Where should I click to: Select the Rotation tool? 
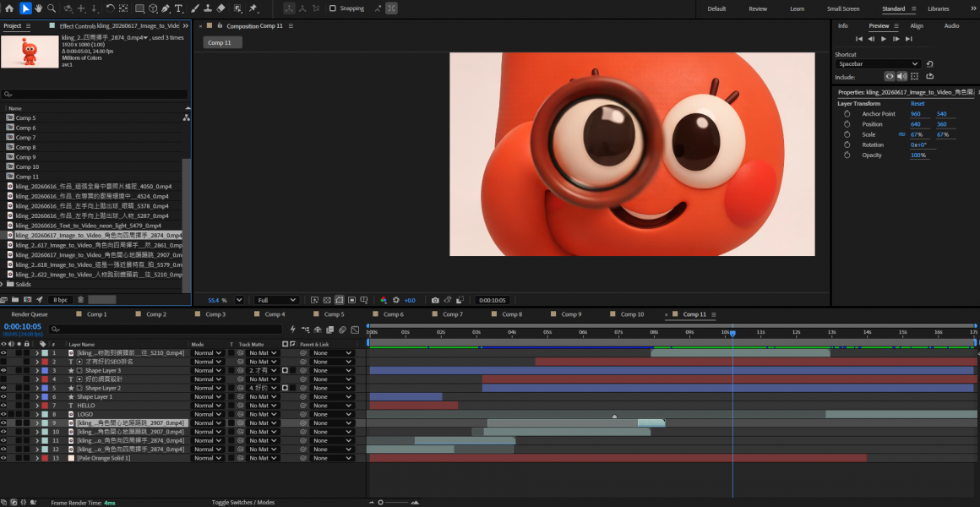tap(110, 8)
